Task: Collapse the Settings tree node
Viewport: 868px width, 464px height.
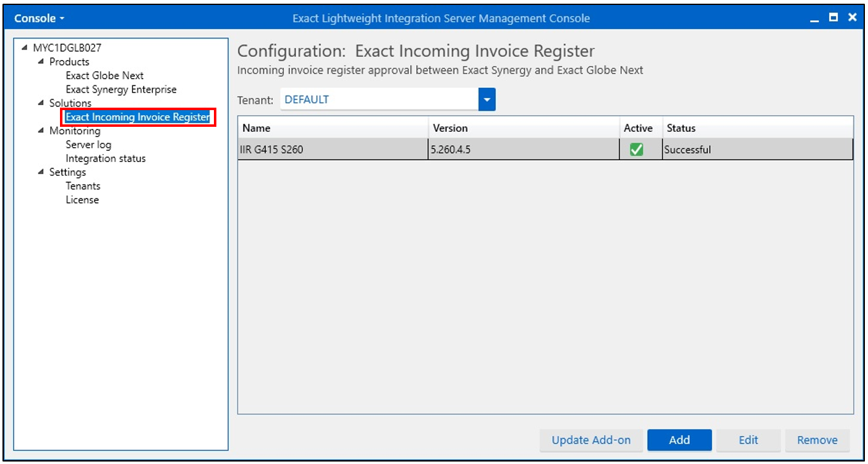Action: [x=41, y=172]
